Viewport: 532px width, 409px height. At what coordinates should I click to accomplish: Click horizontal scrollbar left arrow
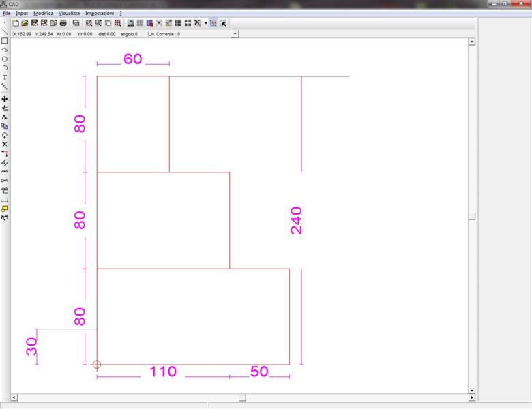(x=14, y=397)
